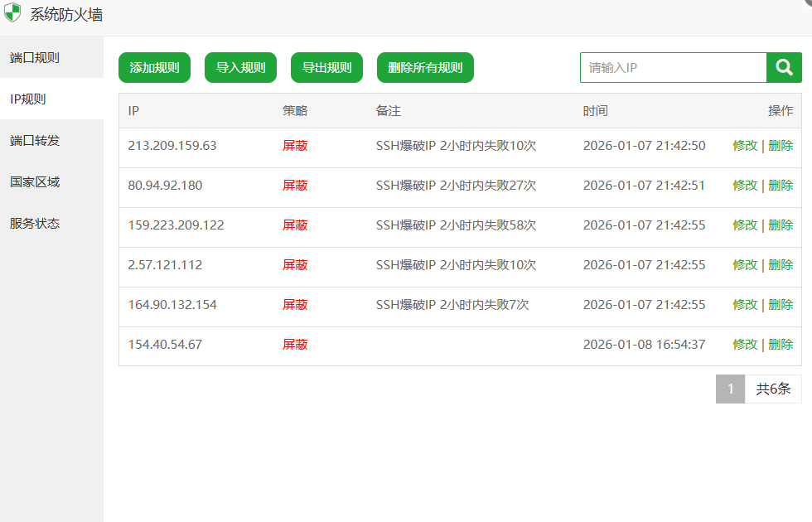812x522 pixels.
Task: Open the 国家区域 section
Action: pos(35,182)
